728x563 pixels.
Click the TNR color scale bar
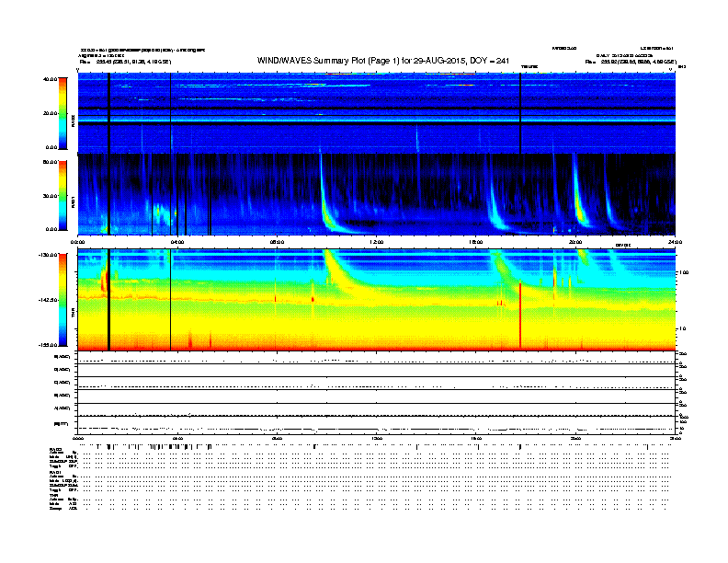[63, 300]
